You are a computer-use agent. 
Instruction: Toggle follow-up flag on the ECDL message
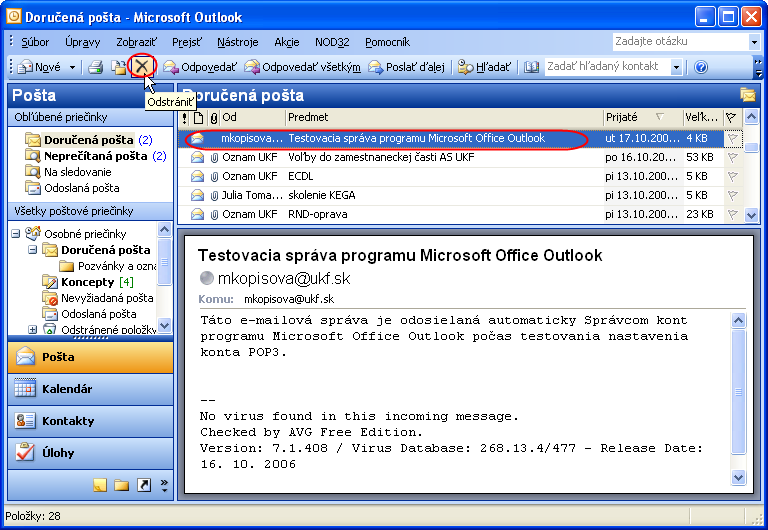[732, 177]
